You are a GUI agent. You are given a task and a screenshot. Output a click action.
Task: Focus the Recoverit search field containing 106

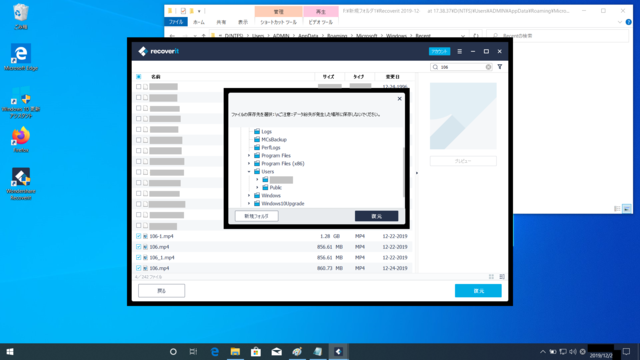coord(460,67)
